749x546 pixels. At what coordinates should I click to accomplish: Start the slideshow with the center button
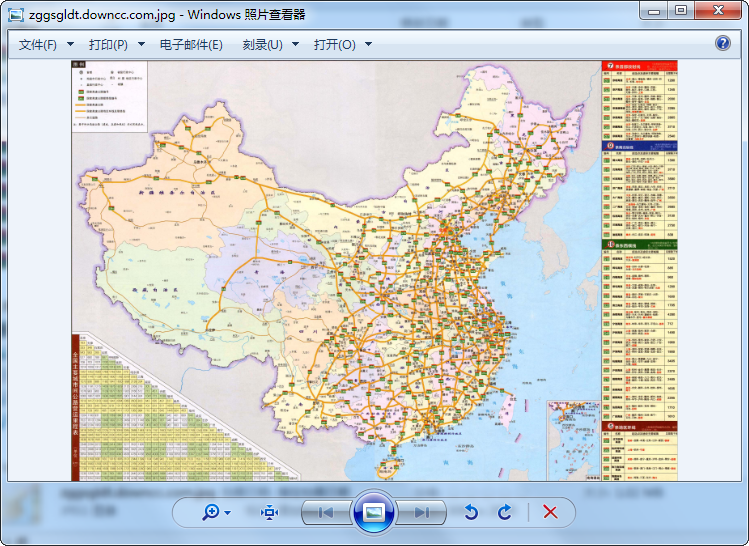[x=374, y=512]
